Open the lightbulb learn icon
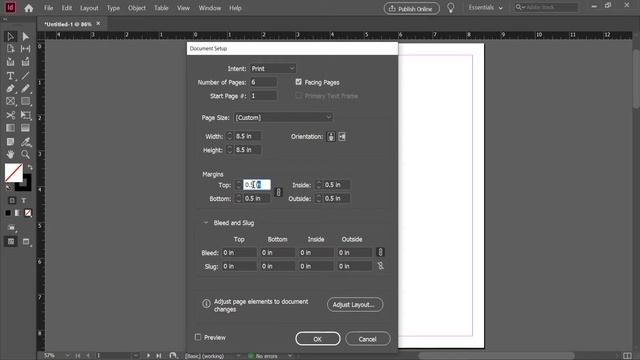Viewport: 640px width, 360px height. (451, 8)
